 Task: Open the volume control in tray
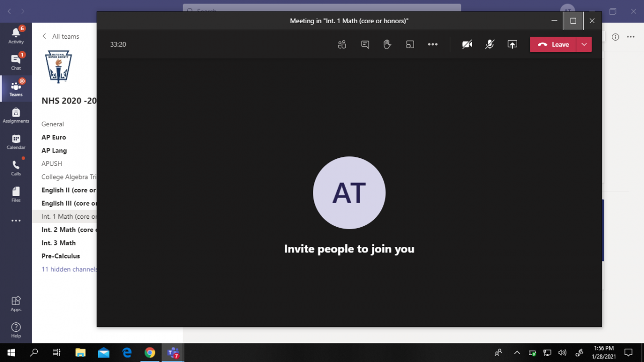pyautogui.click(x=562, y=352)
